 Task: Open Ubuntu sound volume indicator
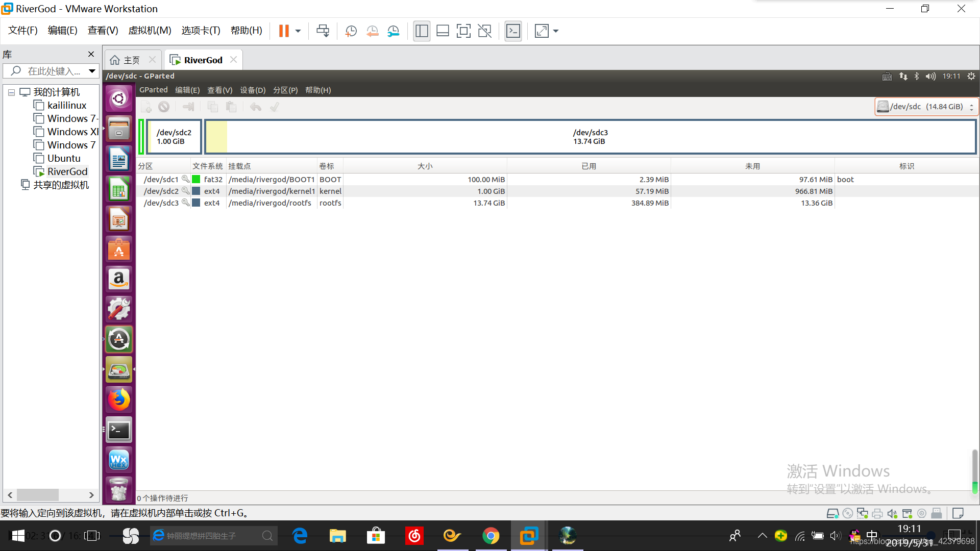tap(930, 76)
